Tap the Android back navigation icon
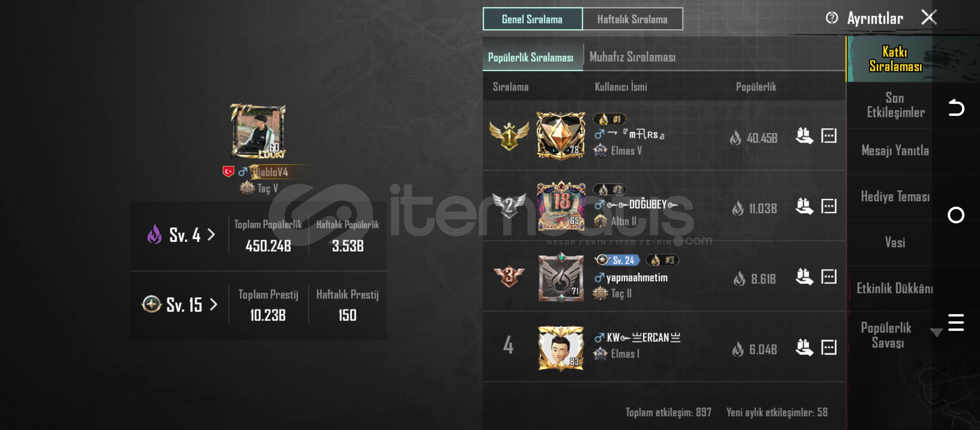The image size is (980, 430). point(956,108)
